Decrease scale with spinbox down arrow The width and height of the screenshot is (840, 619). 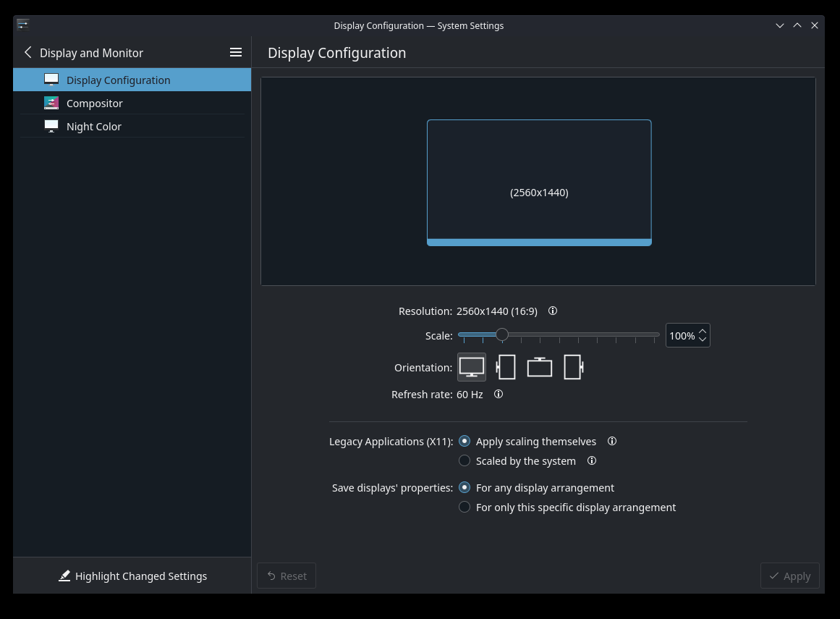(x=703, y=340)
